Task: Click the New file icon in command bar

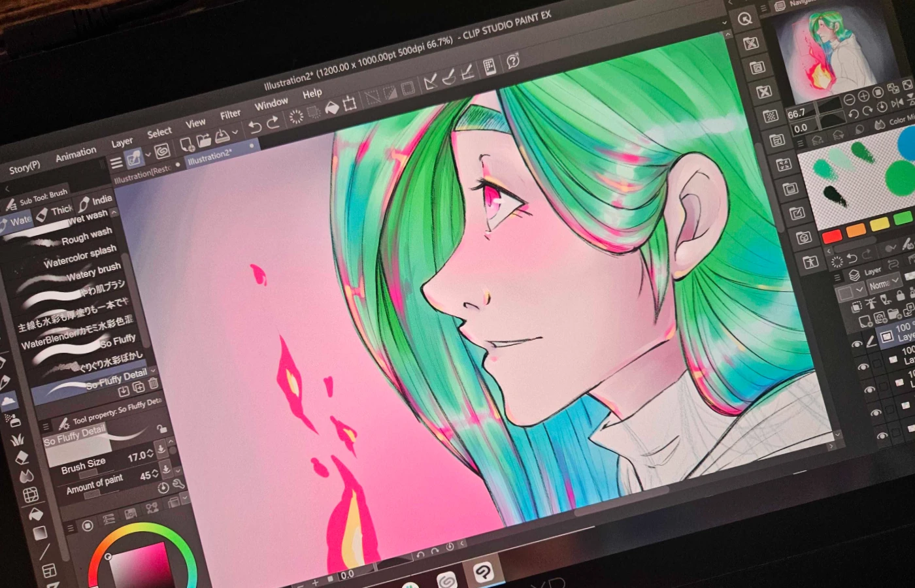Action: [x=186, y=143]
